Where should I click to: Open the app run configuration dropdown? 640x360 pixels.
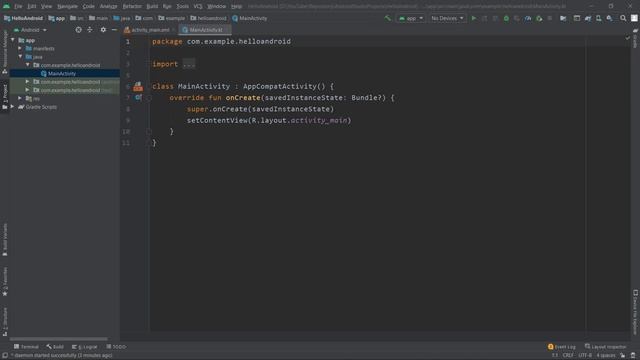[411, 18]
